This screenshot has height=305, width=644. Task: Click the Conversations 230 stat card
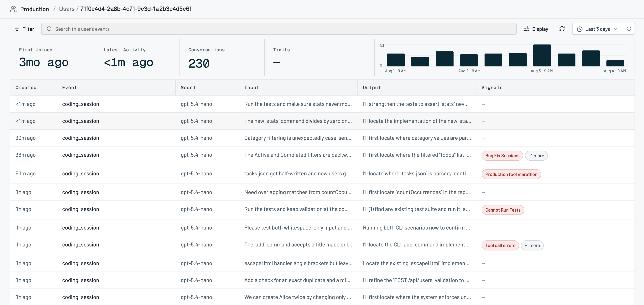click(x=222, y=58)
